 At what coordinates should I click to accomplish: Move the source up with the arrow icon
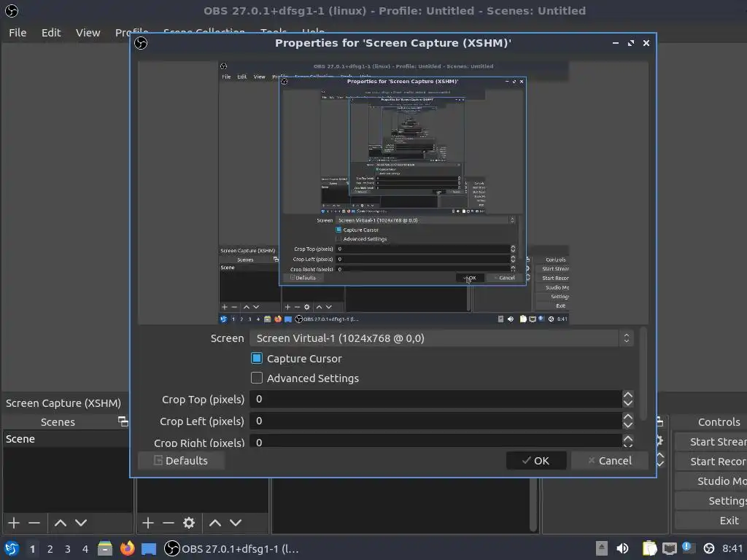click(215, 523)
